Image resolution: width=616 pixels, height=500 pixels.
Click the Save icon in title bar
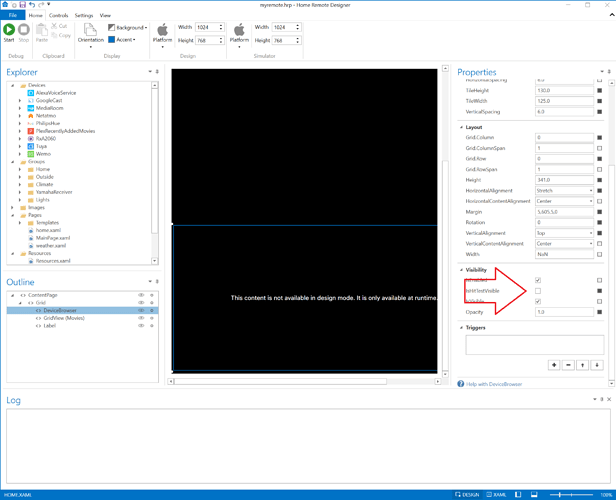coord(22,5)
